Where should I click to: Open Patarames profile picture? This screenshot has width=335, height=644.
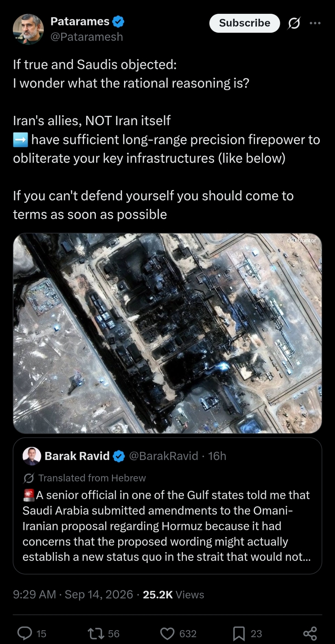click(x=28, y=29)
